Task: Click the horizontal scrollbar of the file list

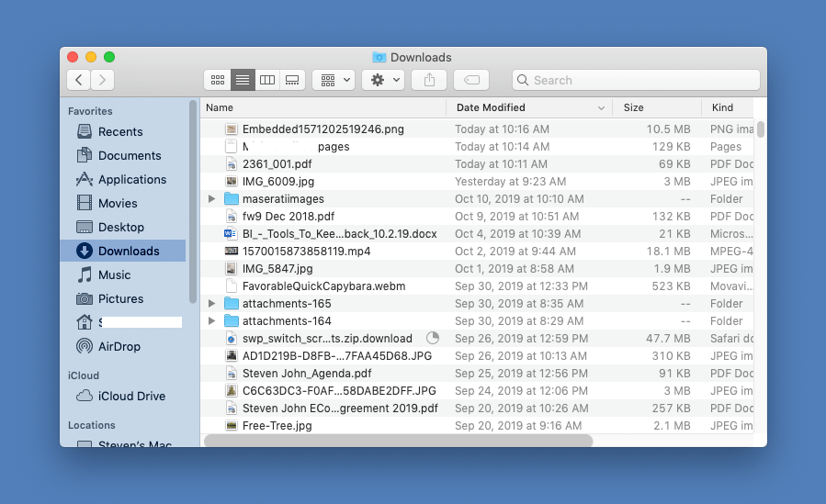Action: pos(398,441)
